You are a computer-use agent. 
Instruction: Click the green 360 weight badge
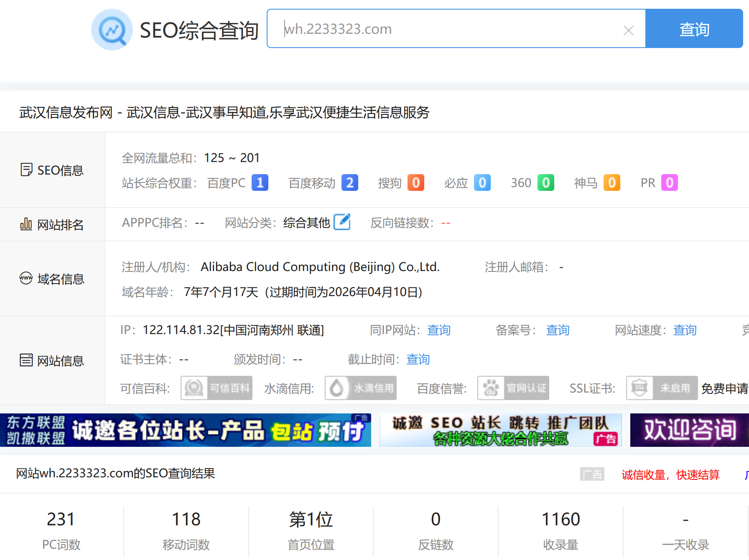point(545,183)
